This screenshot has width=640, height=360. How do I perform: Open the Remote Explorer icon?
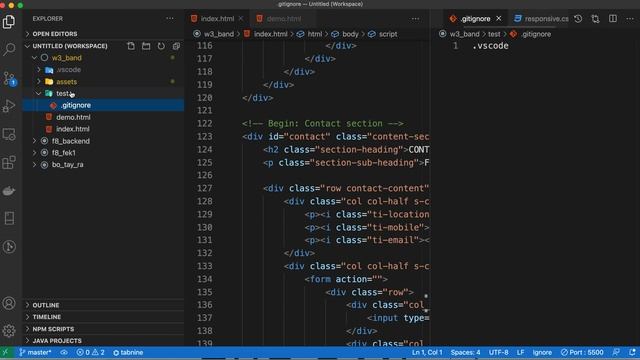[x=9, y=134]
